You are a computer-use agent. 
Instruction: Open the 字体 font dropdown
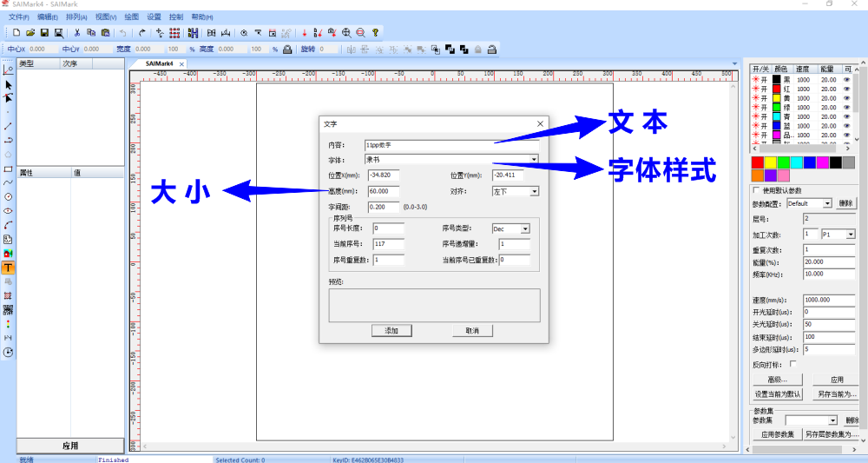(533, 160)
